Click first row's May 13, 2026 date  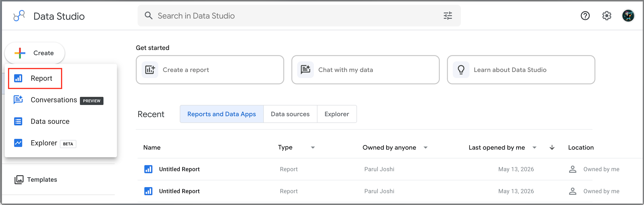[x=516, y=169]
